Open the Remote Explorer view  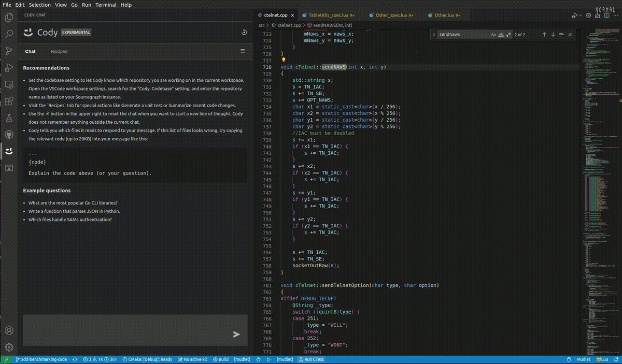(9, 84)
